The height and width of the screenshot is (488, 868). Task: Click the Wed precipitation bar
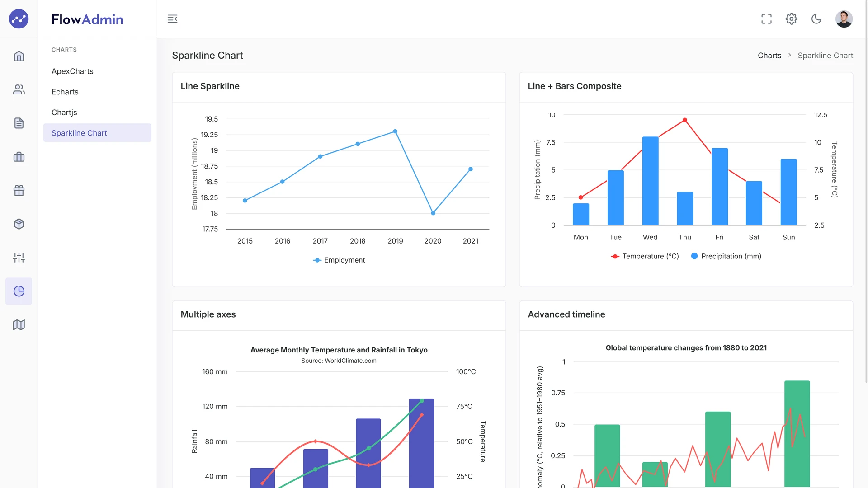pyautogui.click(x=650, y=181)
